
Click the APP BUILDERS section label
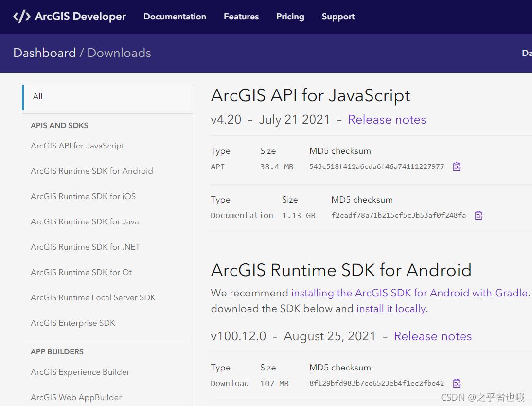pyautogui.click(x=57, y=351)
